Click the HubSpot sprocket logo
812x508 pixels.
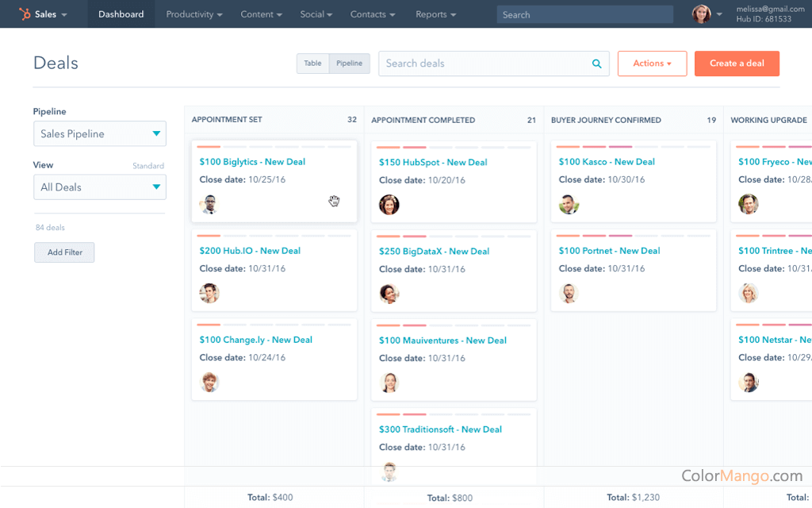(x=25, y=14)
